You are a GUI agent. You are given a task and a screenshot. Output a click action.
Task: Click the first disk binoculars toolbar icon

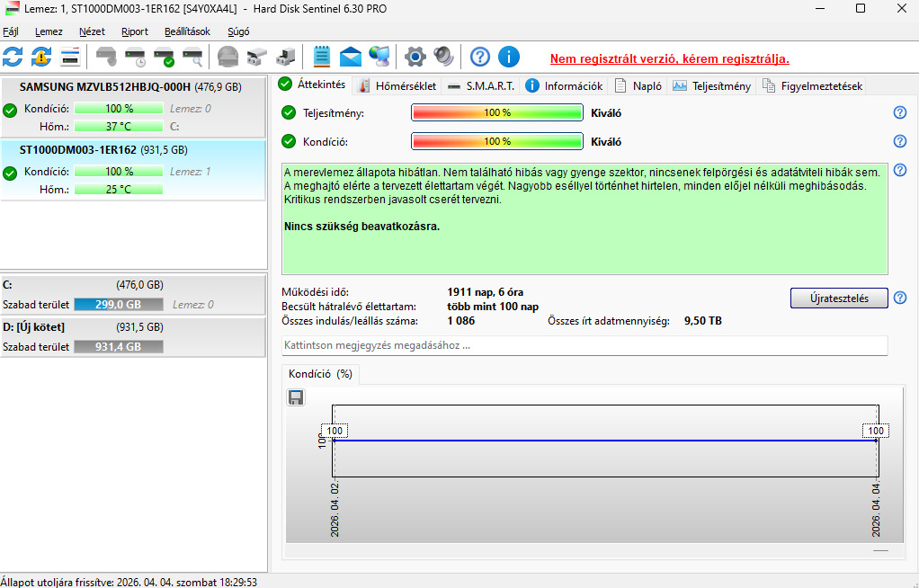256,57
